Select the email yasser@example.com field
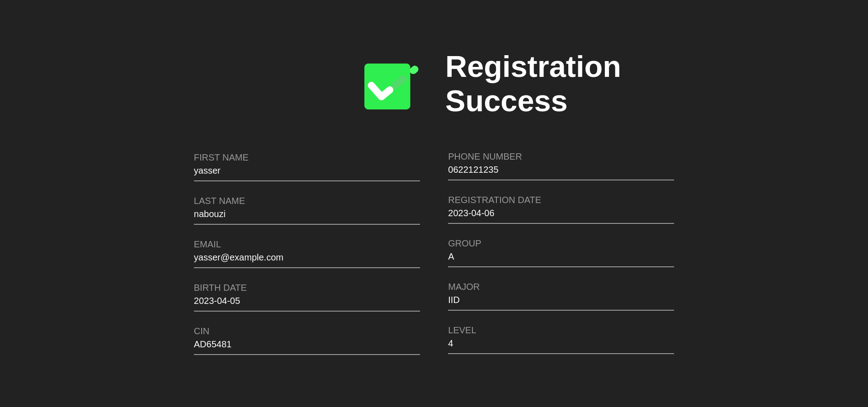The image size is (868, 407). click(238, 258)
